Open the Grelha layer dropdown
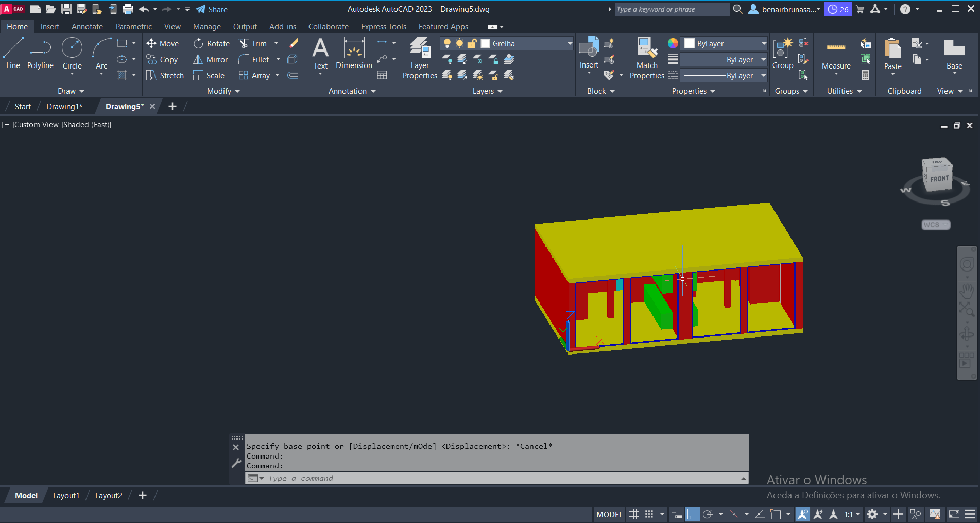The width and height of the screenshot is (980, 523). [570, 44]
